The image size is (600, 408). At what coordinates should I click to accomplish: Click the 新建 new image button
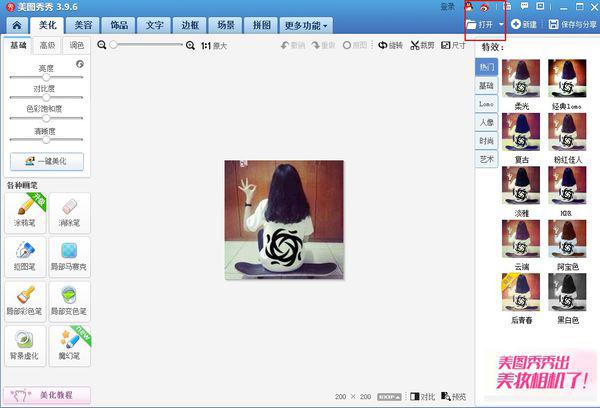tap(524, 24)
